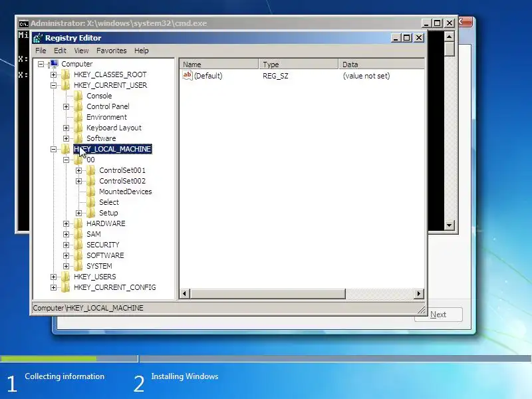Select the Environment key label

106,117
